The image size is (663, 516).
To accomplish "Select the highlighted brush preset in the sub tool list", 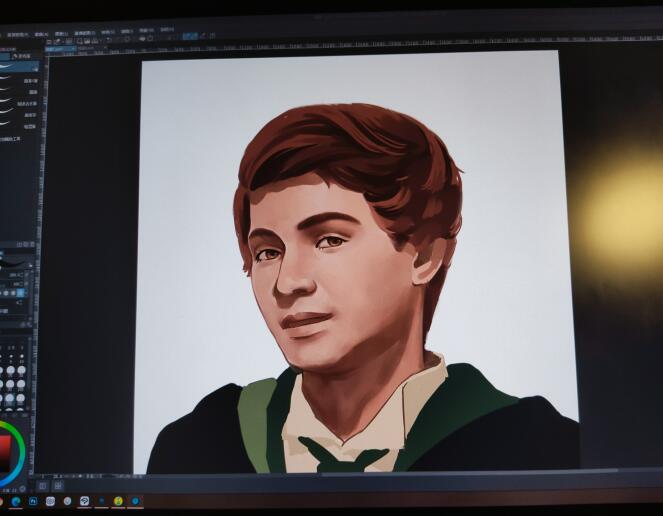I will [x=19, y=66].
